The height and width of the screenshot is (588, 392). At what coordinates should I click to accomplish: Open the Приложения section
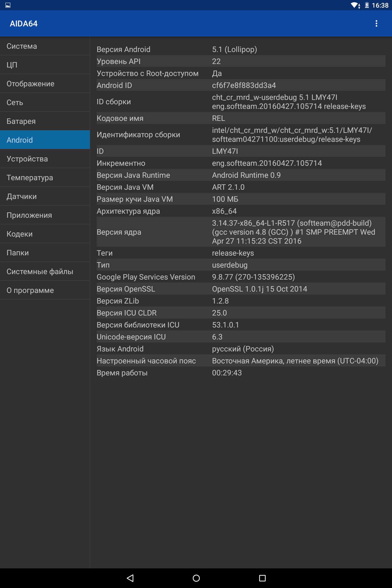[x=45, y=215]
